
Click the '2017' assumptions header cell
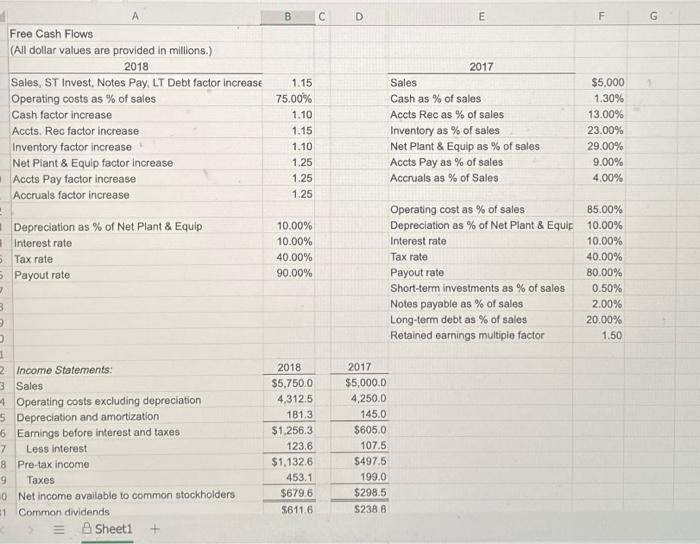481,66
